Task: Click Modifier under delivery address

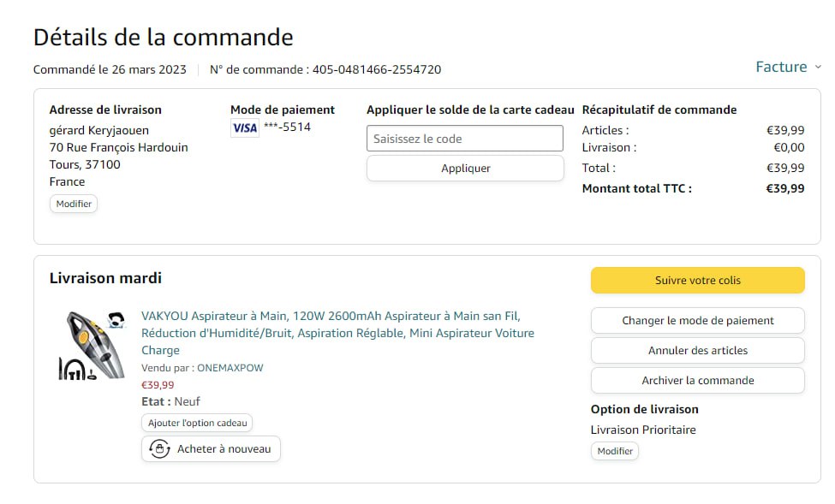Action: click(x=74, y=205)
